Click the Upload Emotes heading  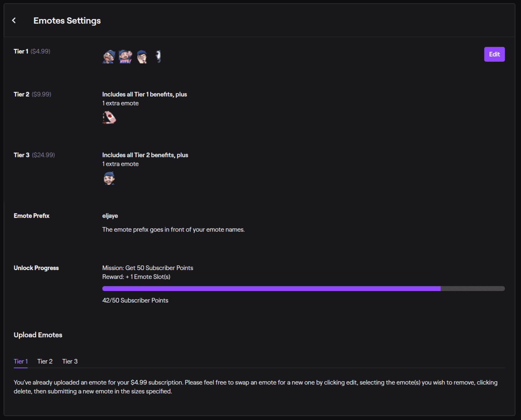tap(38, 335)
